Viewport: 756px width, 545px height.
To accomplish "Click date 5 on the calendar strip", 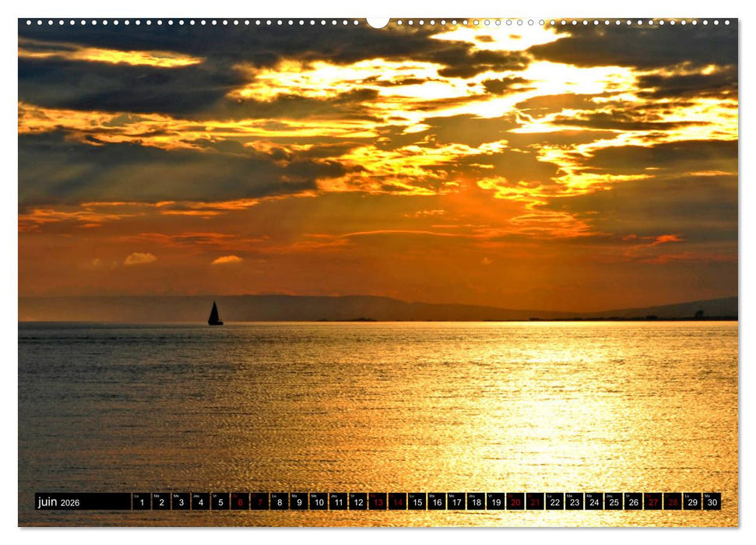I will [220, 502].
